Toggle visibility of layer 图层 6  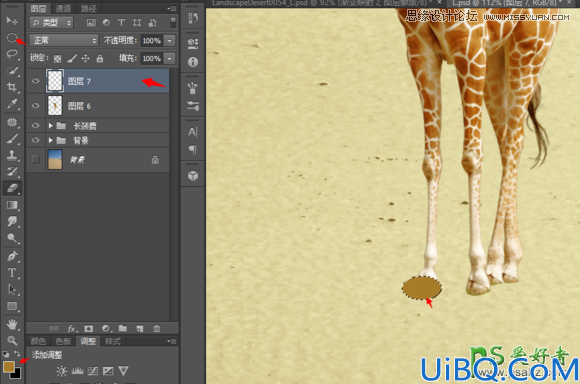[x=36, y=106]
